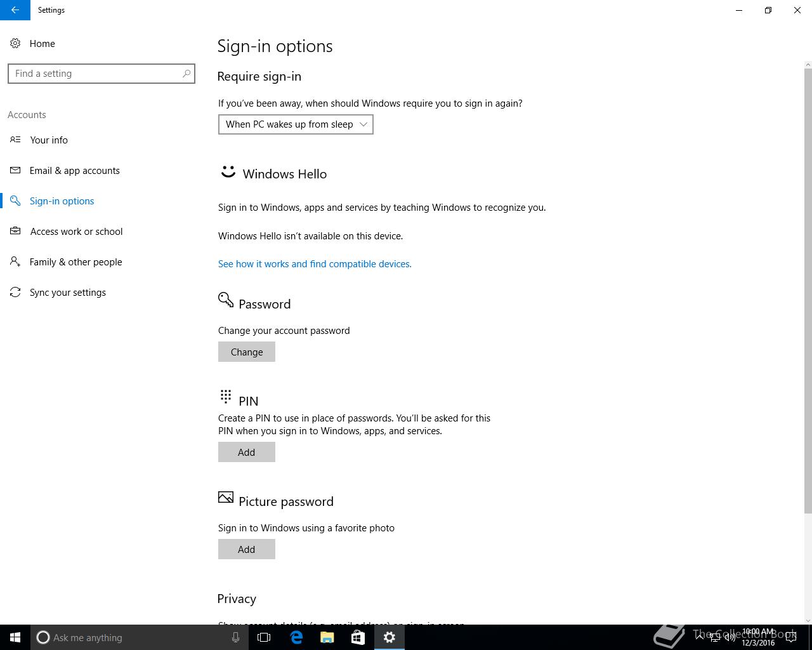
Task: Minimize the Settings window
Action: 739,10
